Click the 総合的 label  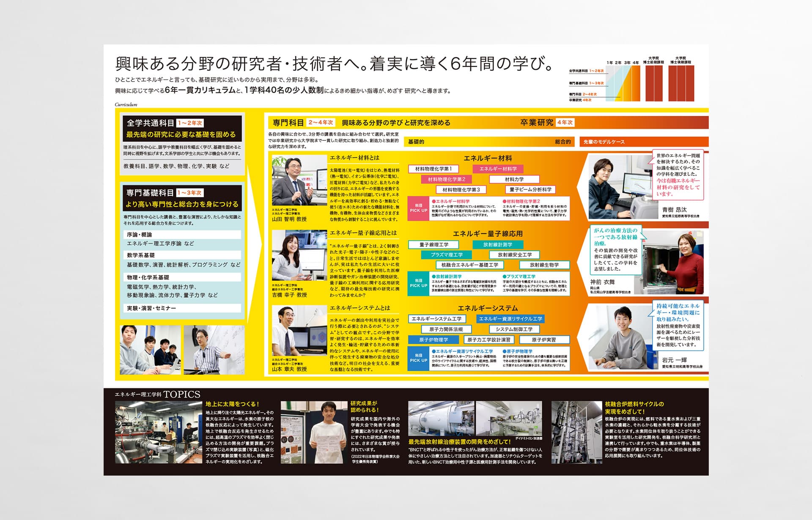563,142
